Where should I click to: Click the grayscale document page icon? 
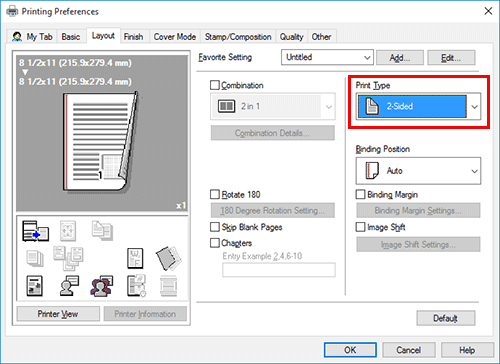coord(34,286)
